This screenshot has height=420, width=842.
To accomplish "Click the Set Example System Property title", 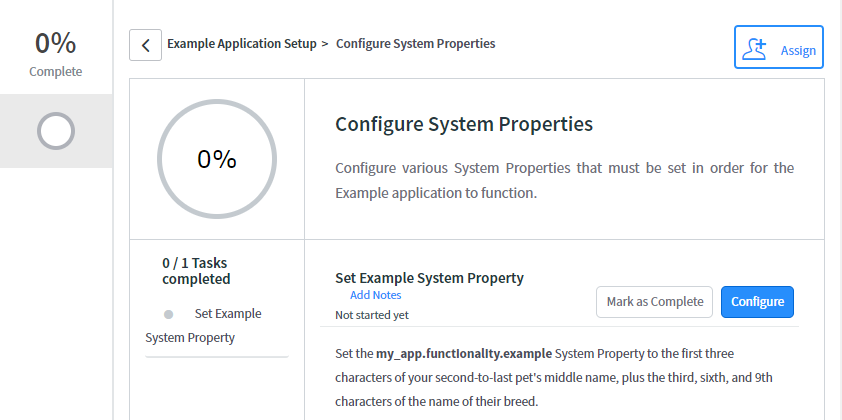I will click(429, 278).
